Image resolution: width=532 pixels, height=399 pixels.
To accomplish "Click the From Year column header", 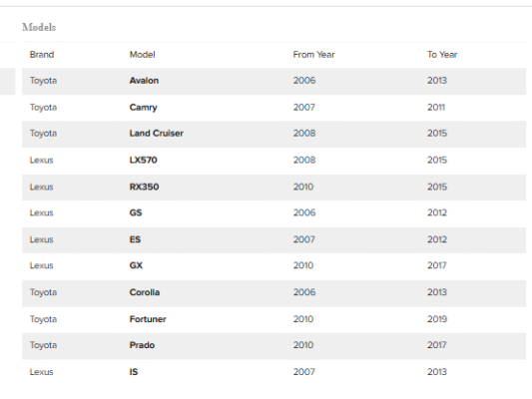I will [313, 55].
